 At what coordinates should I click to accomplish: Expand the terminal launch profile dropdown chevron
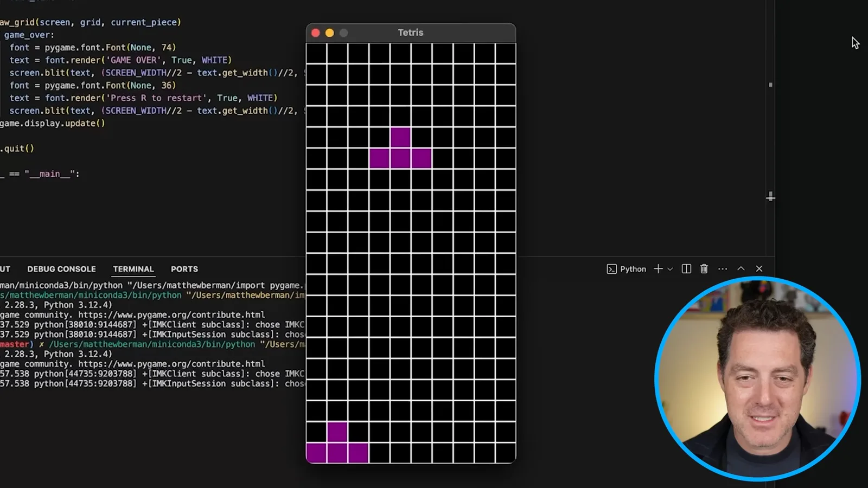coord(670,269)
